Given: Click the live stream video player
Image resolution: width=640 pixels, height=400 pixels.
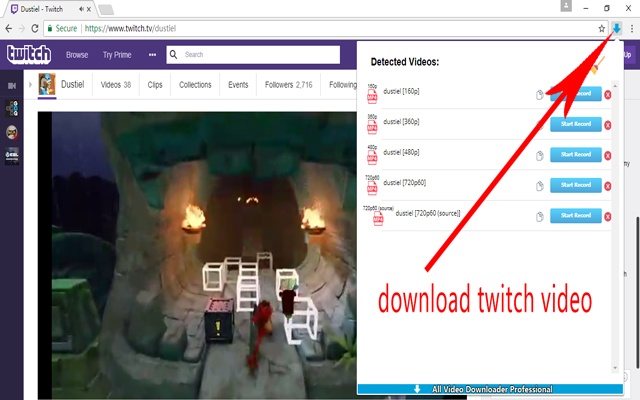Looking at the screenshot, I should pos(197,255).
